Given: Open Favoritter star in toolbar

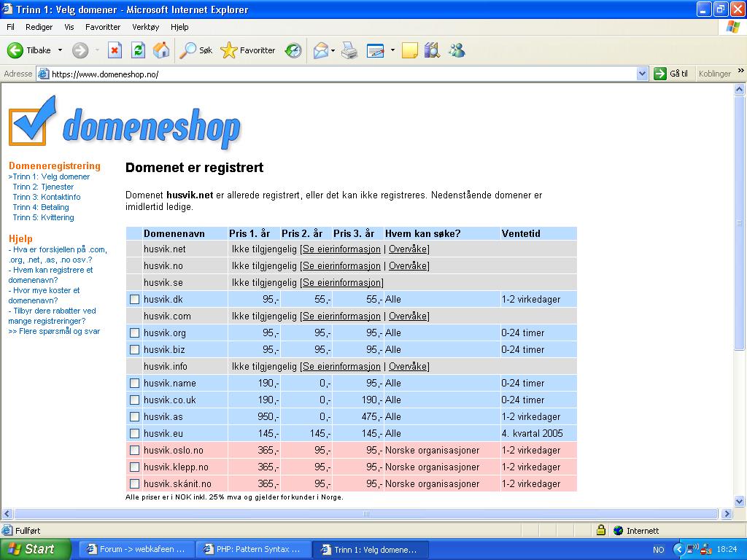Looking at the screenshot, I should 228,50.
